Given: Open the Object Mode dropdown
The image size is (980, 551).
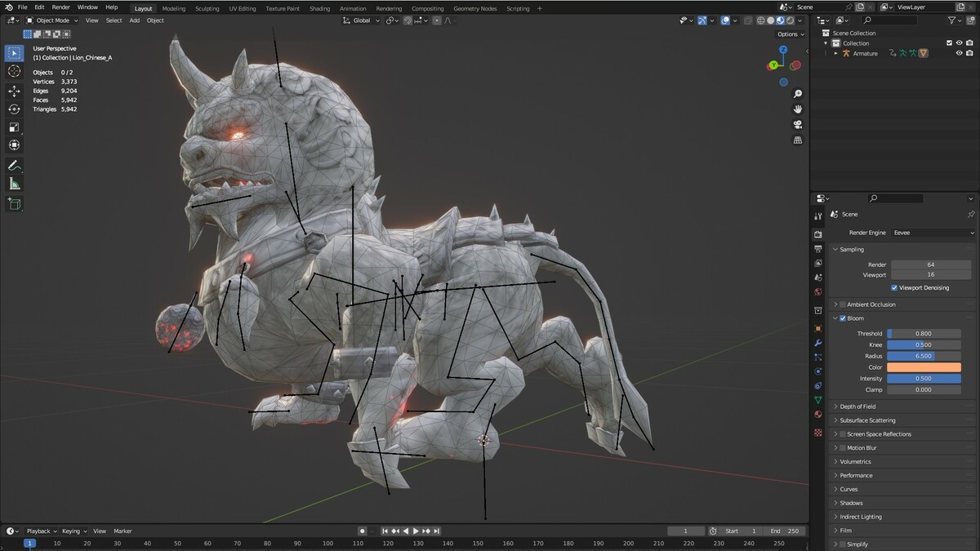Looking at the screenshot, I should [x=52, y=20].
